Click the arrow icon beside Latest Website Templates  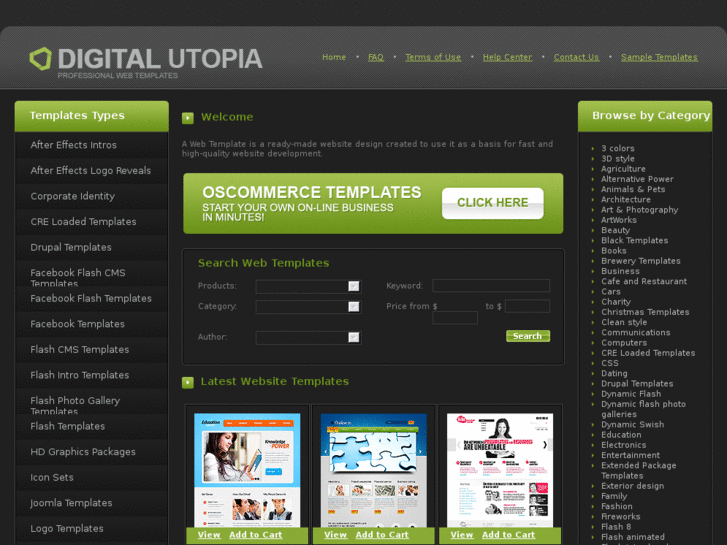pos(188,383)
